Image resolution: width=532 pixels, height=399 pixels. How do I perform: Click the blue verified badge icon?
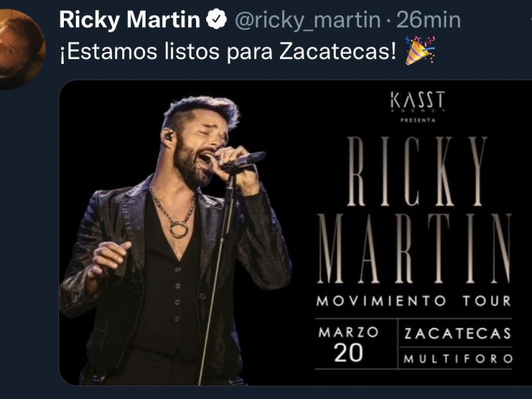tap(217, 20)
